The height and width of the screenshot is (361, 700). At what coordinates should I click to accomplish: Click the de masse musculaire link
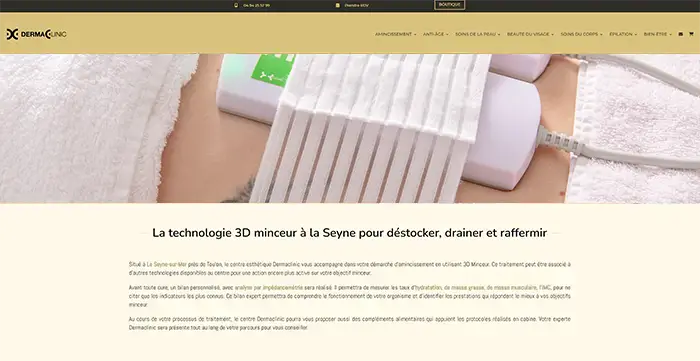tap(512, 287)
